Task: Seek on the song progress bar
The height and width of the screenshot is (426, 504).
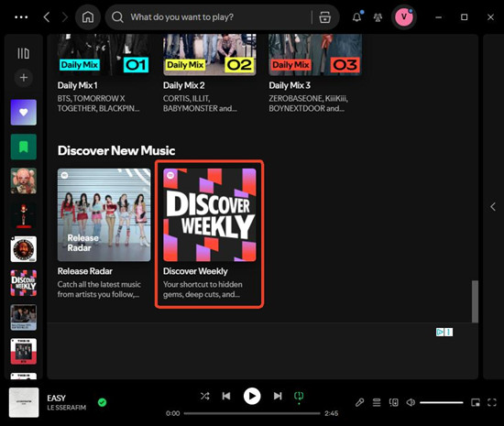Action: 252,413
